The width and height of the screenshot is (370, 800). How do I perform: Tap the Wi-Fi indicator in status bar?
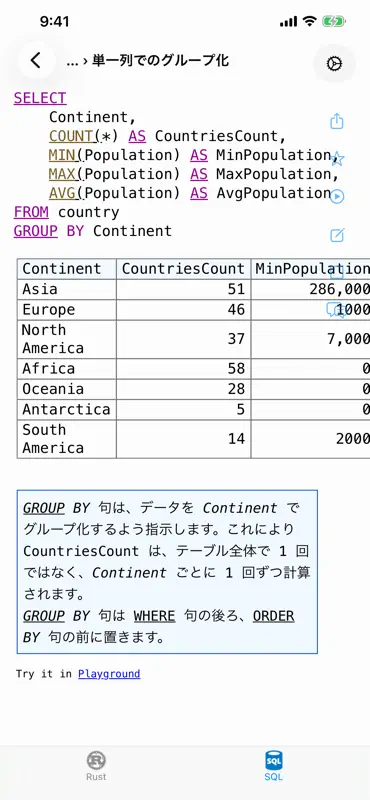(309, 21)
